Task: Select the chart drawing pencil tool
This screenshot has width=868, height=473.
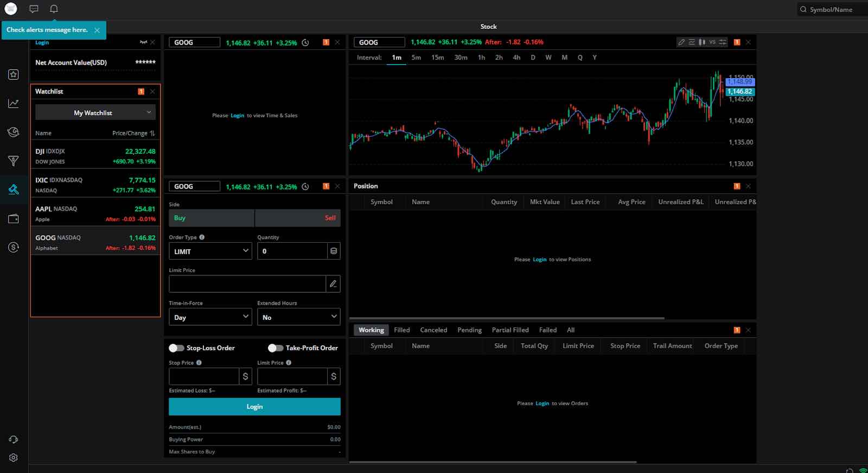Action: point(681,42)
